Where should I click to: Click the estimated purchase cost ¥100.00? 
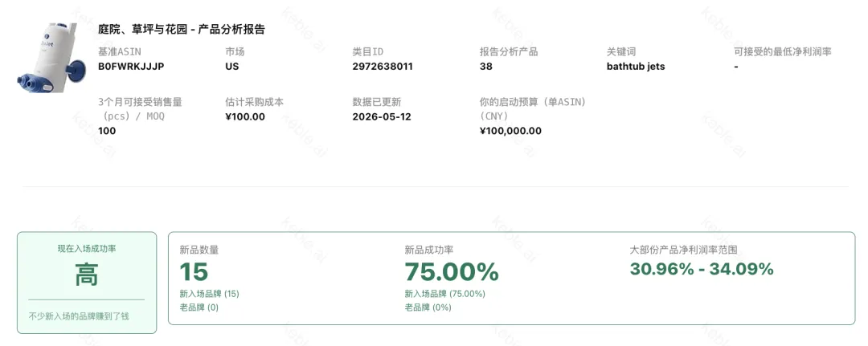(x=245, y=116)
